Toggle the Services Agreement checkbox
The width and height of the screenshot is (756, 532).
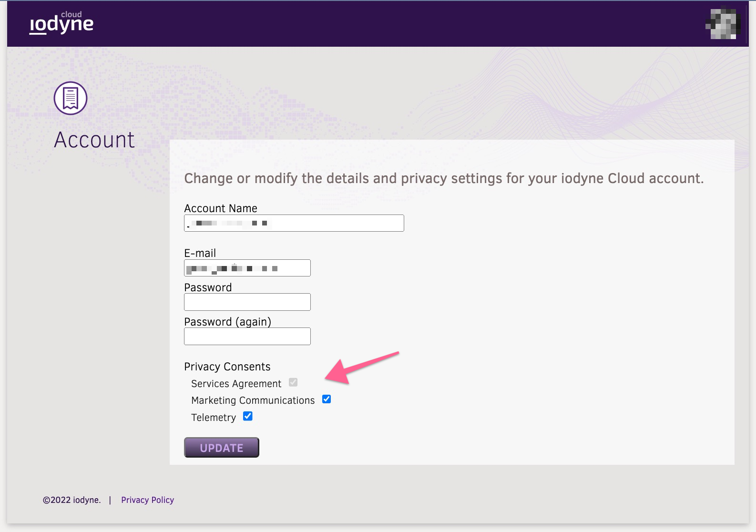293,382
